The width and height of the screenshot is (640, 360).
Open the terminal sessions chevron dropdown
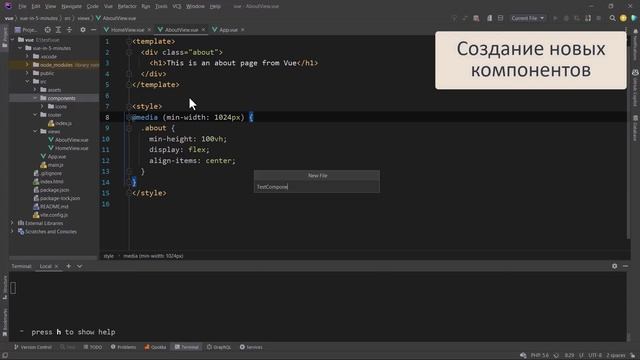80,266
